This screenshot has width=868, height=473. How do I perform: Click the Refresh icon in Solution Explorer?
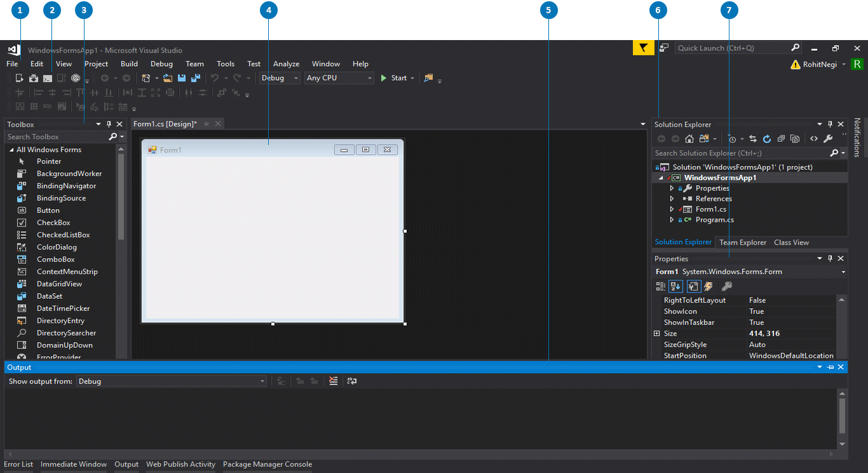(767, 139)
